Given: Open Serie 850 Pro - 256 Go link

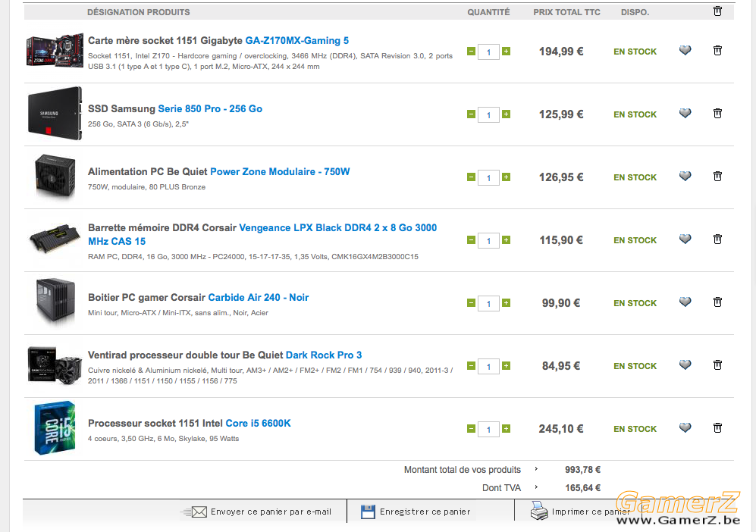Looking at the screenshot, I should coord(210,108).
